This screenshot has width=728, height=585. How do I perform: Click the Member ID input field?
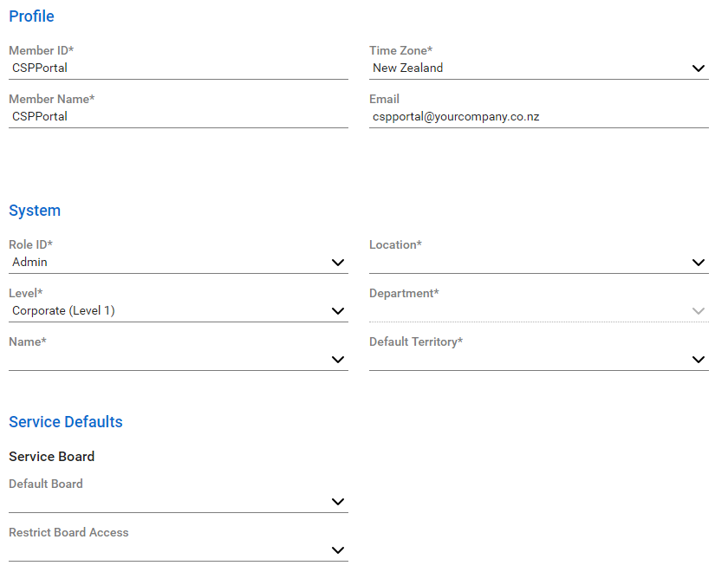tap(179, 68)
